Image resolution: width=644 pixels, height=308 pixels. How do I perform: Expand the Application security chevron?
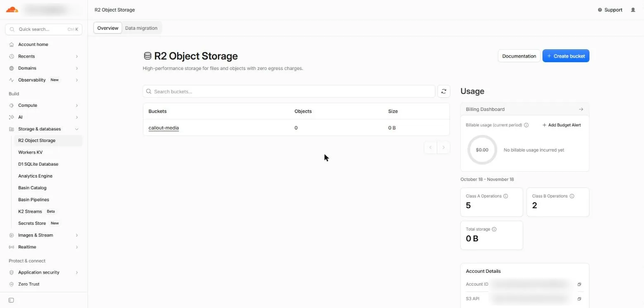(x=77, y=272)
